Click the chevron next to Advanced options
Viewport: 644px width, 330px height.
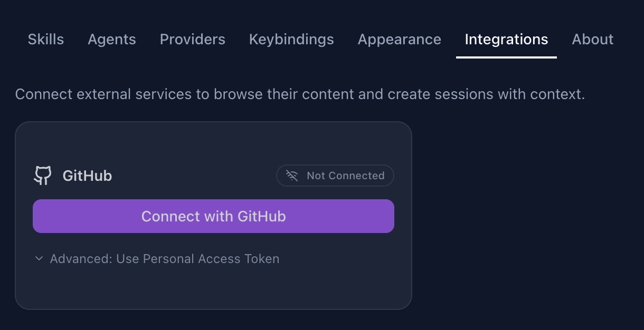(38, 258)
